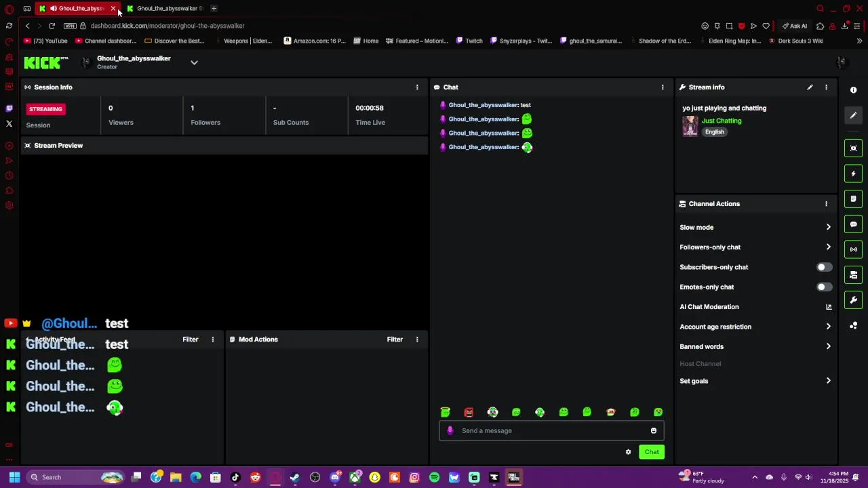Screen dimensions: 868x488
Task: Toggle the wrench widget icon in right sidebar
Action: (x=853, y=300)
